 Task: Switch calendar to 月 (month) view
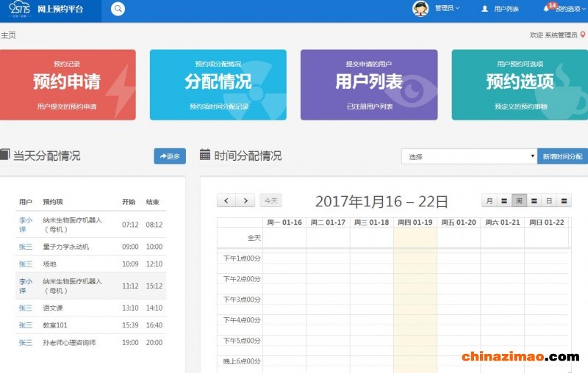point(489,200)
